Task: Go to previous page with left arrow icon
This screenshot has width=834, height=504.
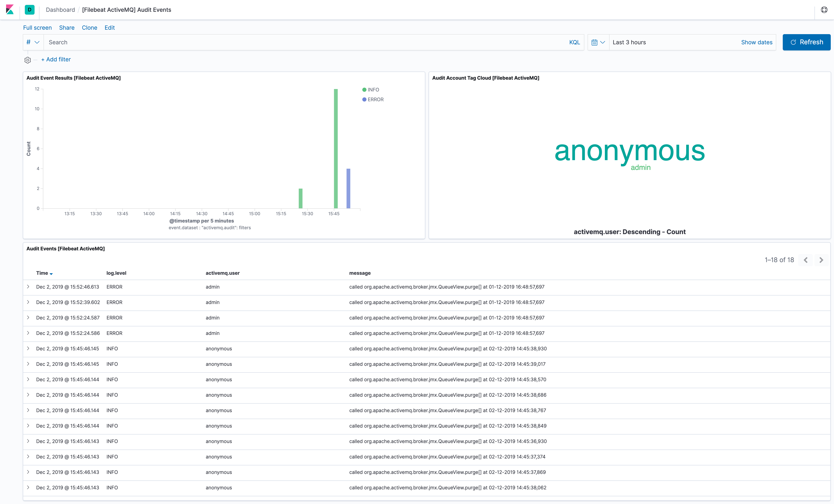Action: coord(806,260)
